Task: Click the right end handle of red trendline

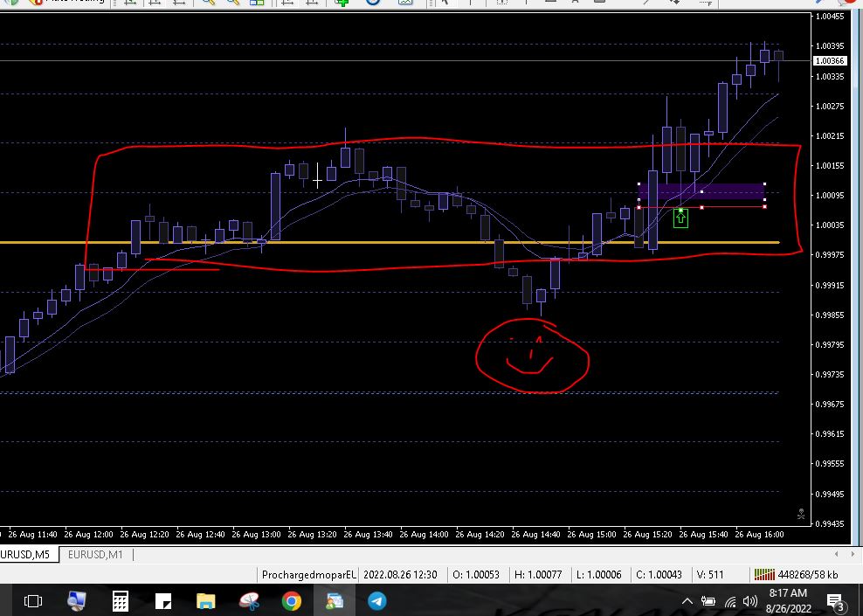Action: 764,207
